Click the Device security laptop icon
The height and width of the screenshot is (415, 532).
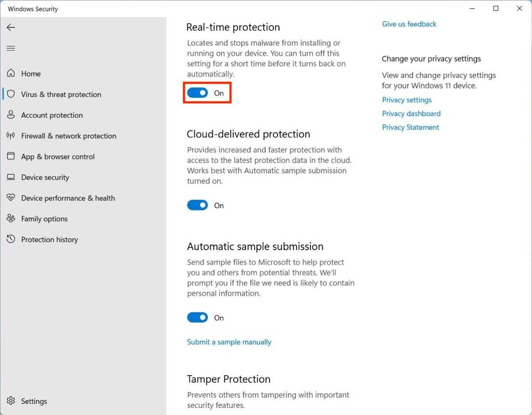(x=11, y=177)
